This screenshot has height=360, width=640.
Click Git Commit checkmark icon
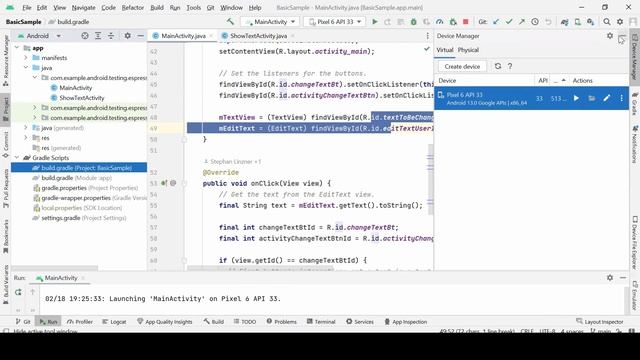509,22
